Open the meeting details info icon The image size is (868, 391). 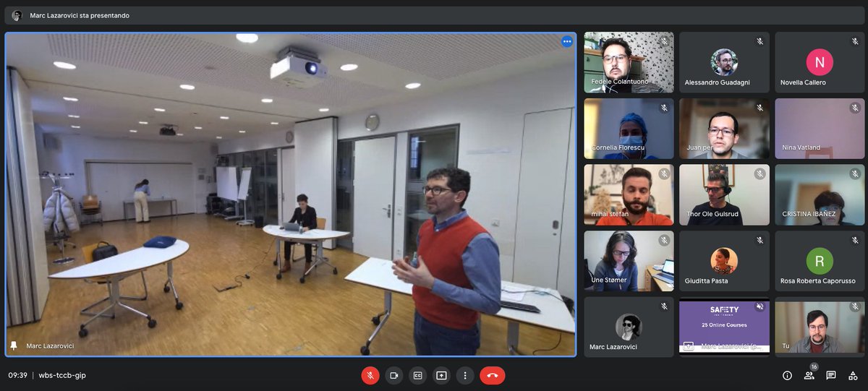tap(787, 375)
